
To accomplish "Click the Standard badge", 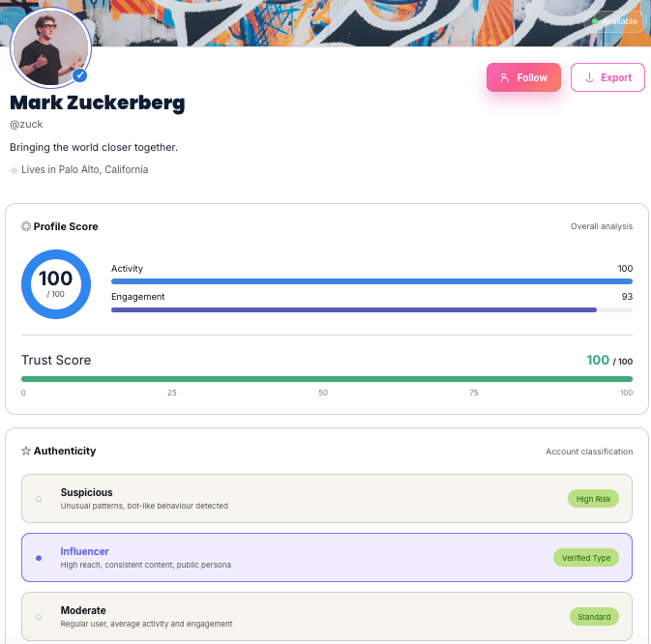I will [594, 616].
